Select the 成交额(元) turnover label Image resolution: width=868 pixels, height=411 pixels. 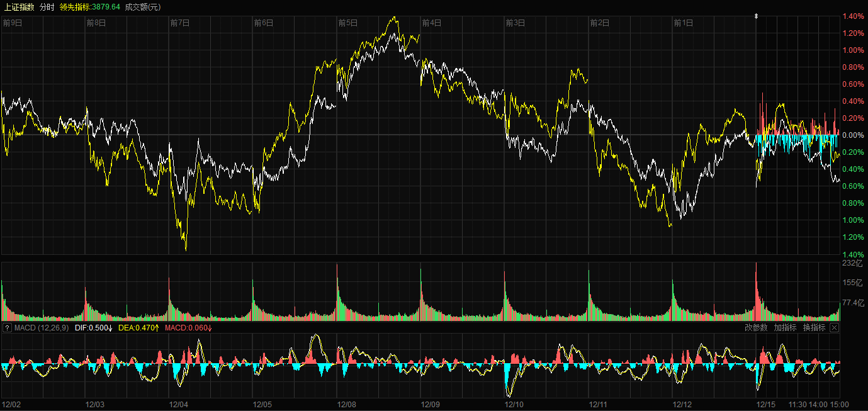coord(143,7)
